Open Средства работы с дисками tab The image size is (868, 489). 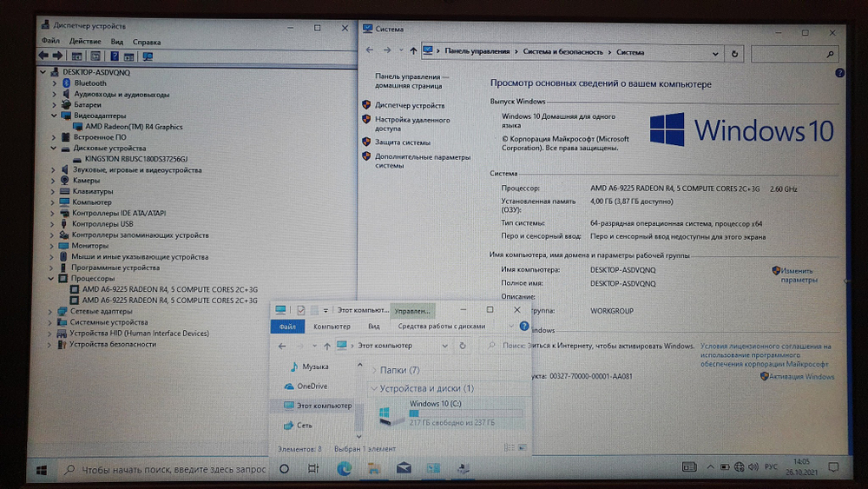pyautogui.click(x=441, y=327)
